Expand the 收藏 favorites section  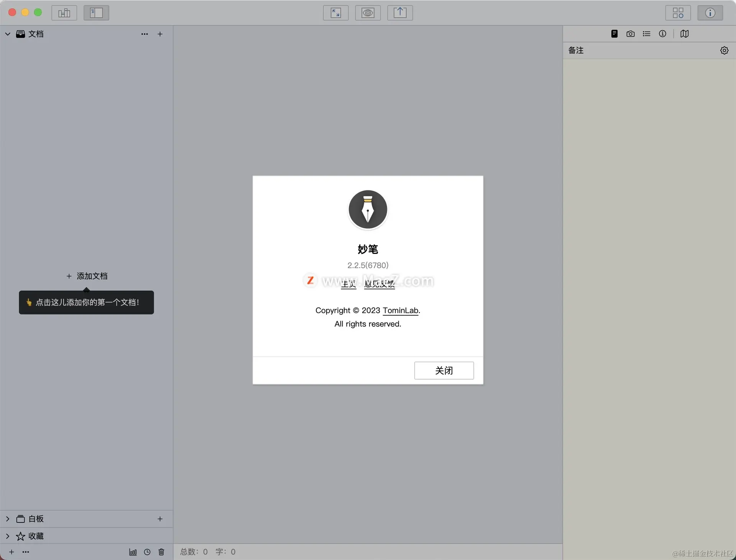tap(8, 536)
